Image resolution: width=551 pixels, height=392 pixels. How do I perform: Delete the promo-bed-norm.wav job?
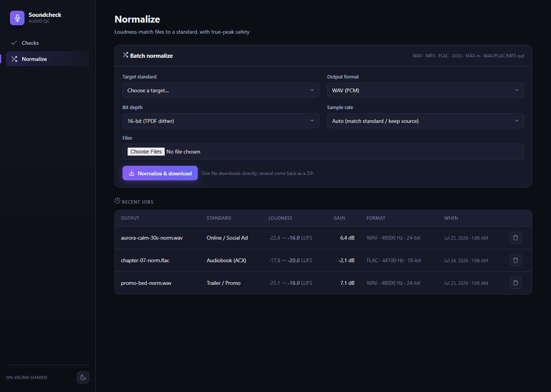[515, 283]
